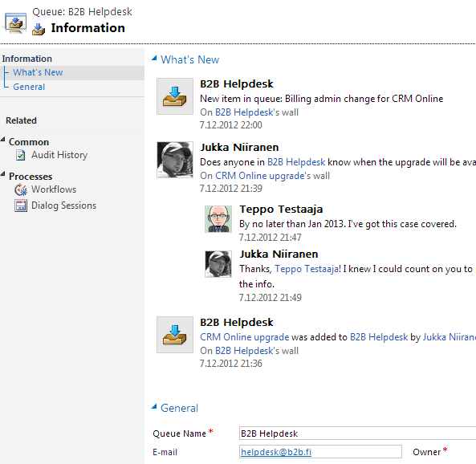Image resolution: width=476 pixels, height=464 pixels.
Task: Click Jukka Niiranen's photo on Thanks reply
Action: pyautogui.click(x=218, y=264)
